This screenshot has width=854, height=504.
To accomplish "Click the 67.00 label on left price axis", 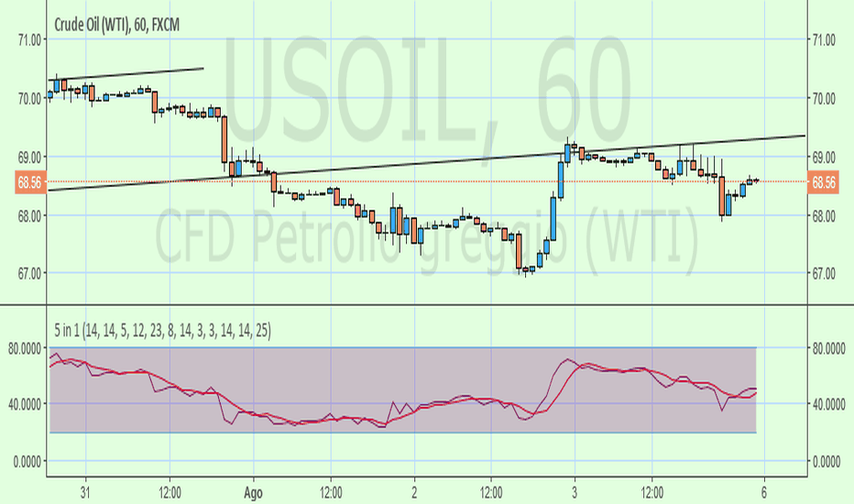I will tap(29, 273).
